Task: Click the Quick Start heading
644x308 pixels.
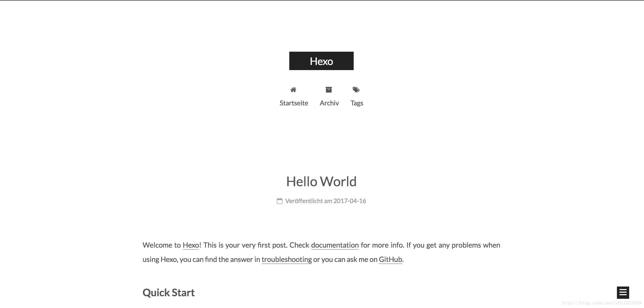Action: [x=169, y=293]
